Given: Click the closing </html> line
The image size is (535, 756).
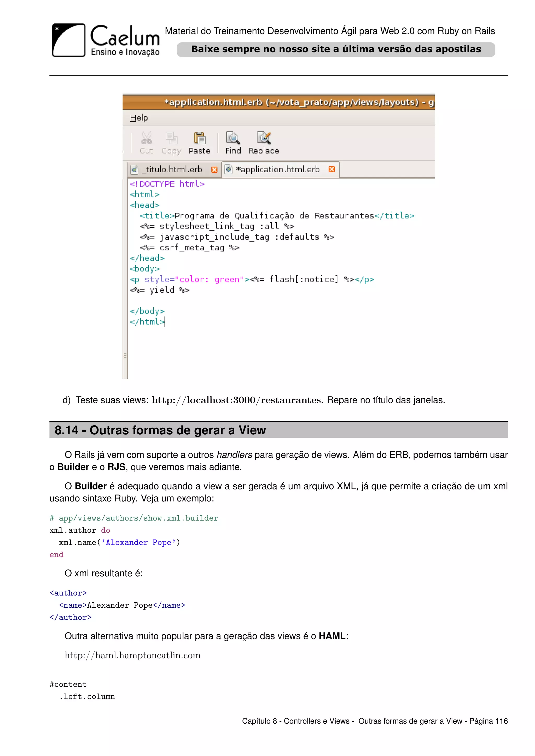Looking at the screenshot, I should point(147,322).
